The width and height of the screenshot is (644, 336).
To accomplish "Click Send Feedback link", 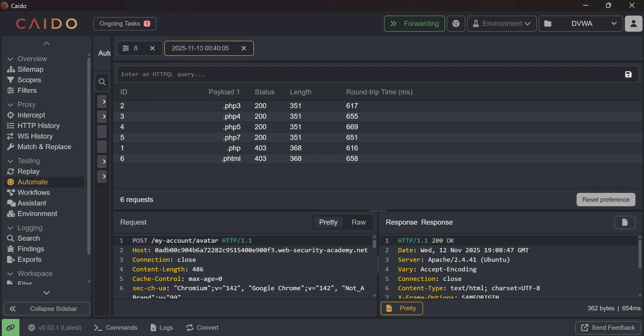I will (x=608, y=327).
